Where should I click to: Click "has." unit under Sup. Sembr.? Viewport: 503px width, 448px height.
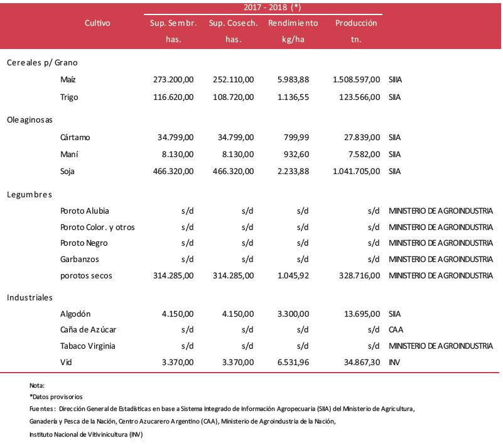tap(173, 40)
